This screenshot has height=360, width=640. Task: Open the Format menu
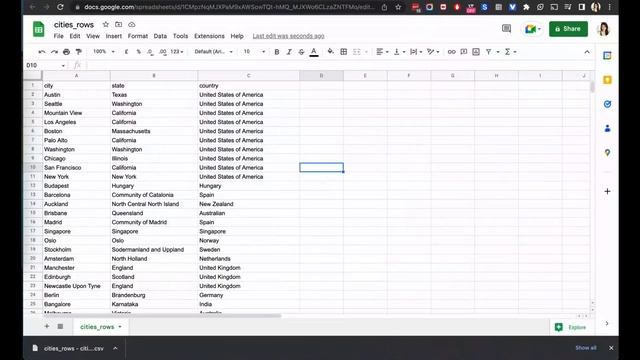(138, 36)
